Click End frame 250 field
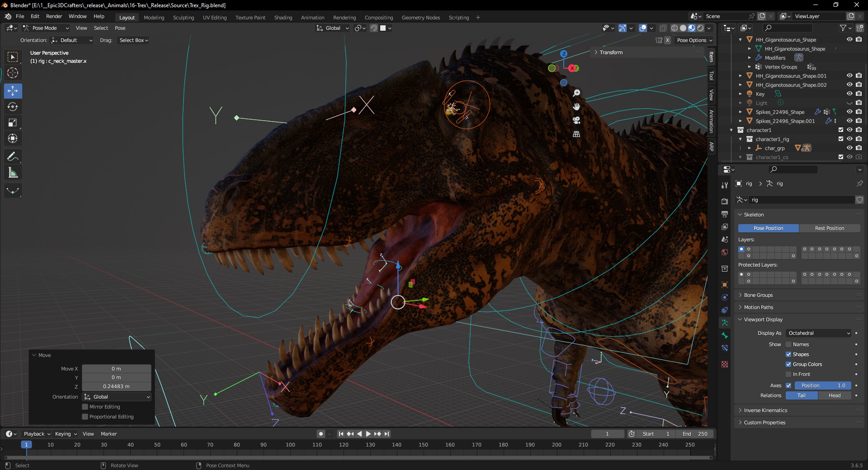This screenshot has height=470, width=868. [695, 434]
